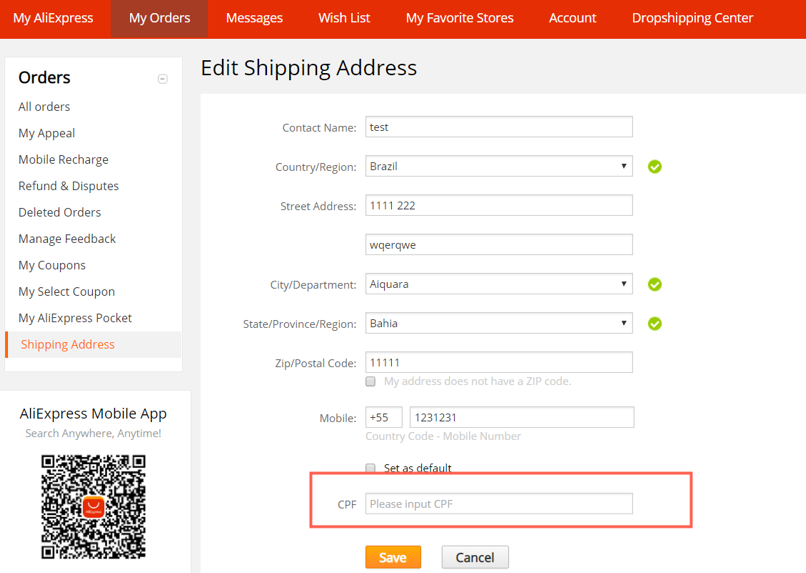The height and width of the screenshot is (573, 806).
Task: View Refund & Disputes
Action: [68, 186]
